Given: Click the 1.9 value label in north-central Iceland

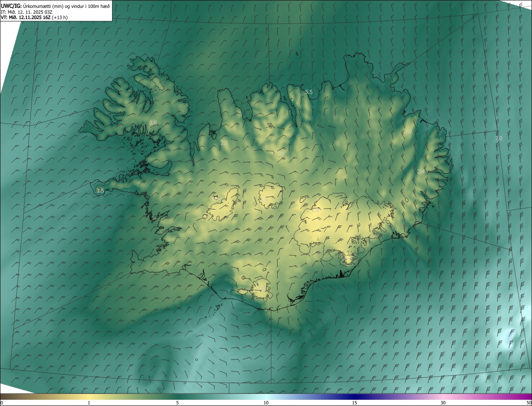Looking at the screenshot, I should tap(281, 154).
